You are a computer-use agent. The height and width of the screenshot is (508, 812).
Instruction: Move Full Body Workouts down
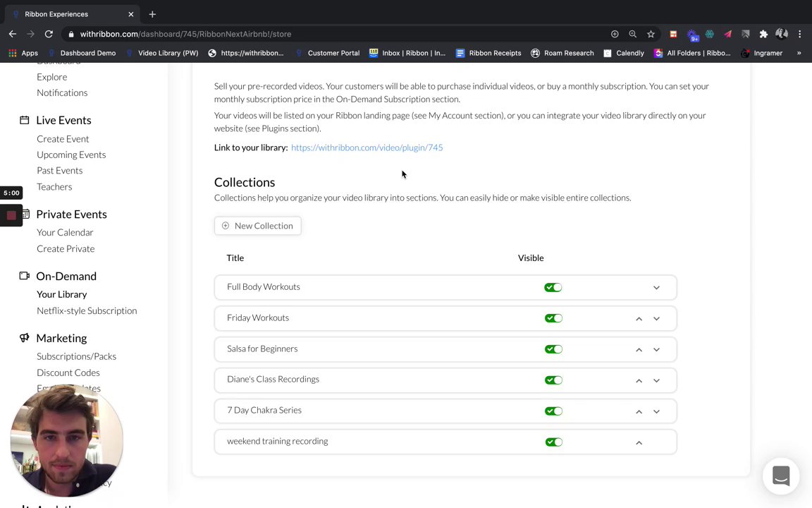pos(656,287)
